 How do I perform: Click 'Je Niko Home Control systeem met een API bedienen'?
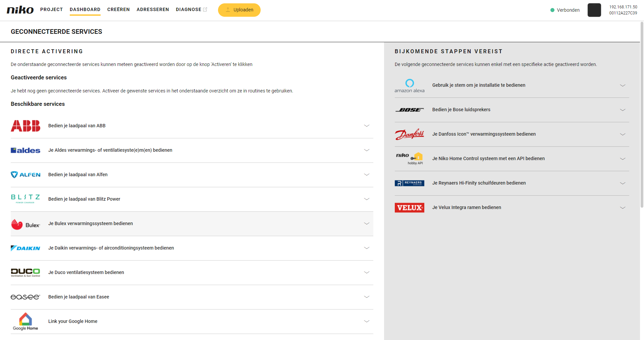pos(488,158)
